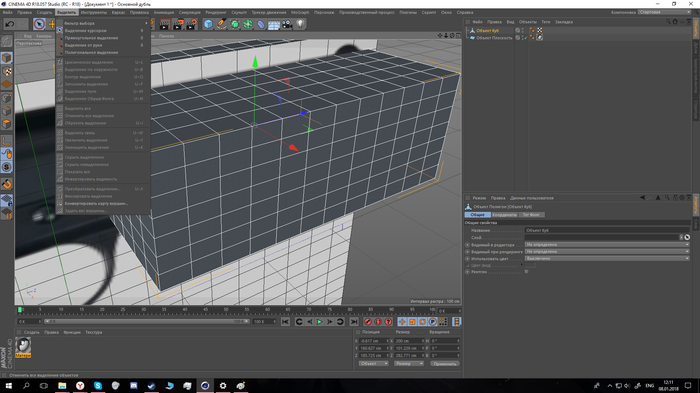700x393 pixels.
Task: Select the spline Pen tool icon
Action: pos(221,24)
